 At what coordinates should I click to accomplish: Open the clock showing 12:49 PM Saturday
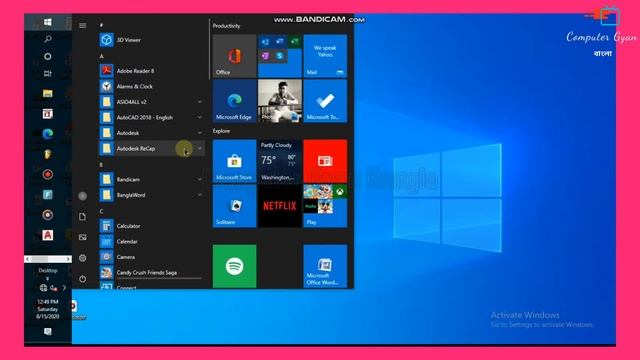pos(48,309)
